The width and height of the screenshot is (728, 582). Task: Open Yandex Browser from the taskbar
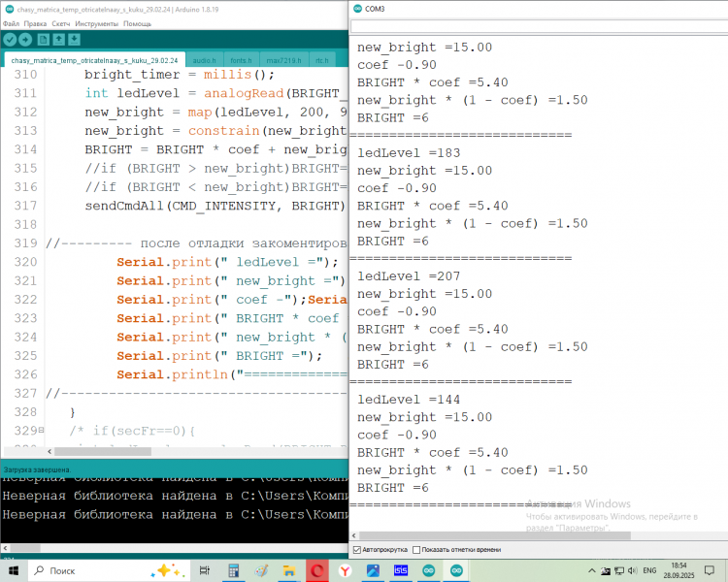click(346, 570)
